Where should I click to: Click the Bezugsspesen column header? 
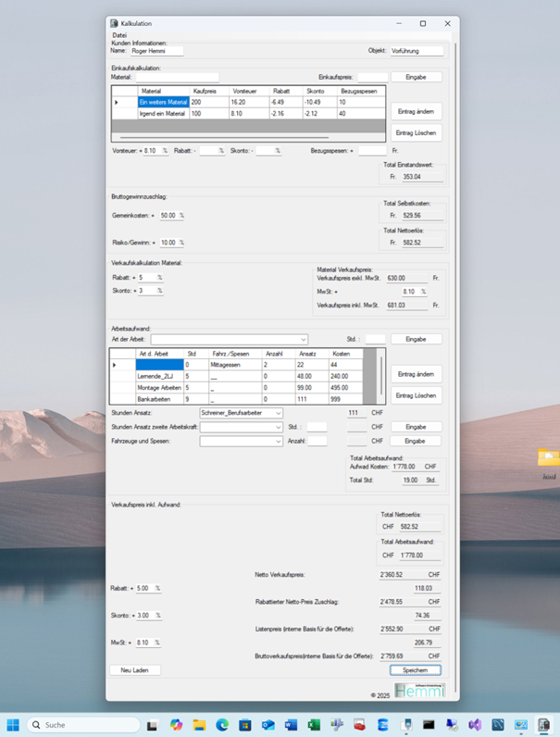(361, 91)
